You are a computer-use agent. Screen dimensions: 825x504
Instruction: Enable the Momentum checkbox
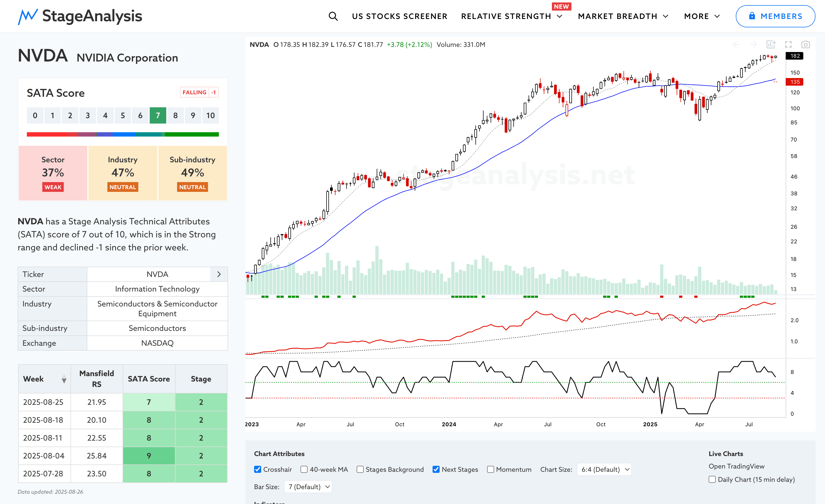click(x=491, y=469)
